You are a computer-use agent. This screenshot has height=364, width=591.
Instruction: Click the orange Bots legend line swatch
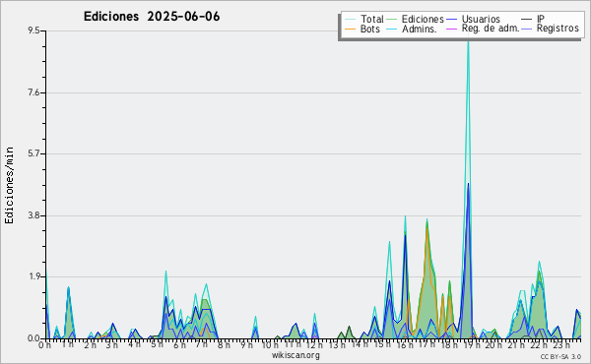click(x=350, y=29)
